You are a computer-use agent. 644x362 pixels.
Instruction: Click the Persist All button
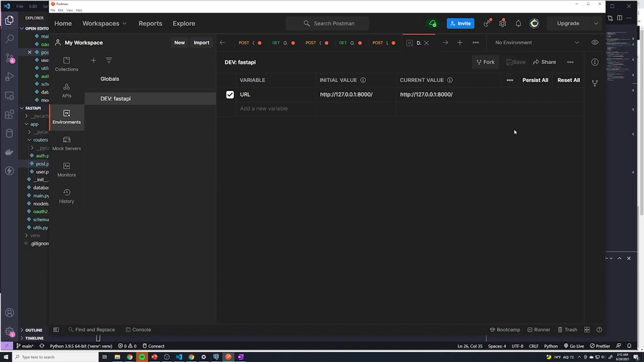pos(535,80)
